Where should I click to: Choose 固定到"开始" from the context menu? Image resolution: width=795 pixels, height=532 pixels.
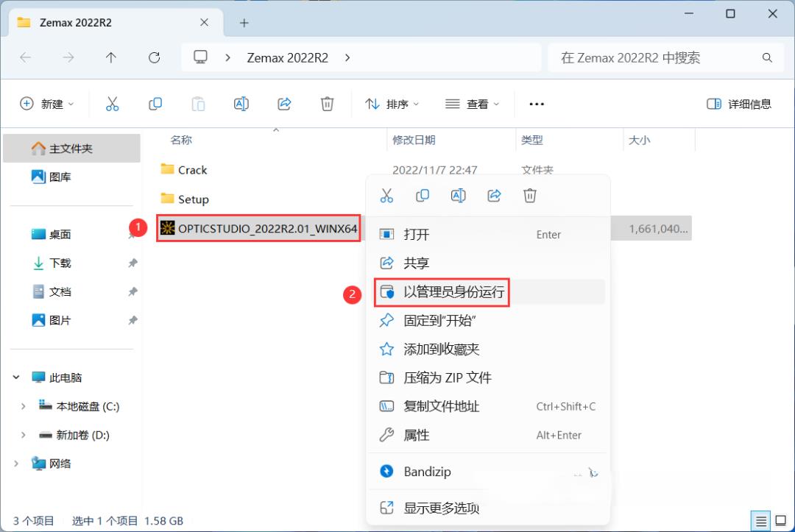490,320
